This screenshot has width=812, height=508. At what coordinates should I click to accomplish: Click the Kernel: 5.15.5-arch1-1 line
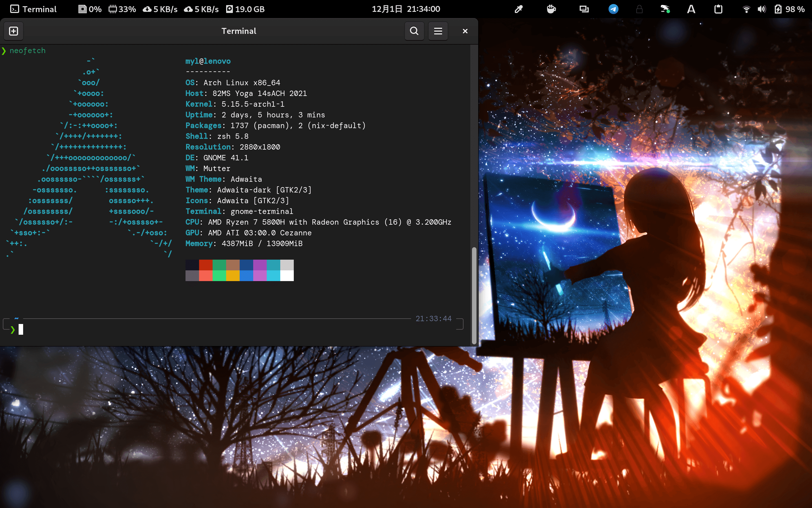point(235,104)
